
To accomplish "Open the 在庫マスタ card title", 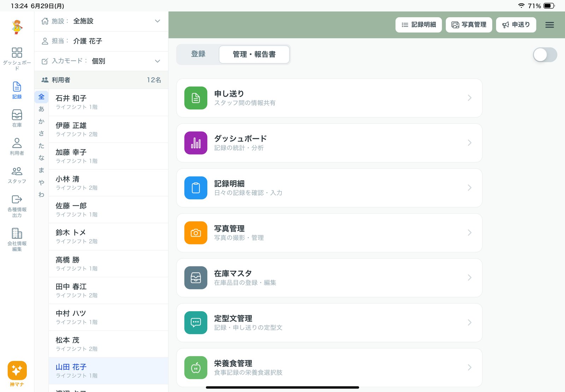I will [x=233, y=273].
